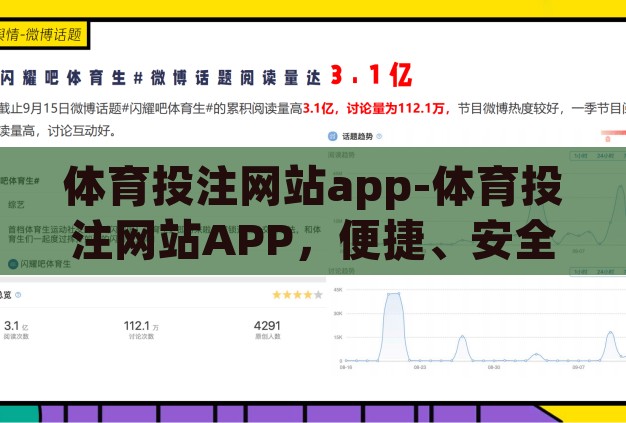Click the 45K value on chart axis

338,290
